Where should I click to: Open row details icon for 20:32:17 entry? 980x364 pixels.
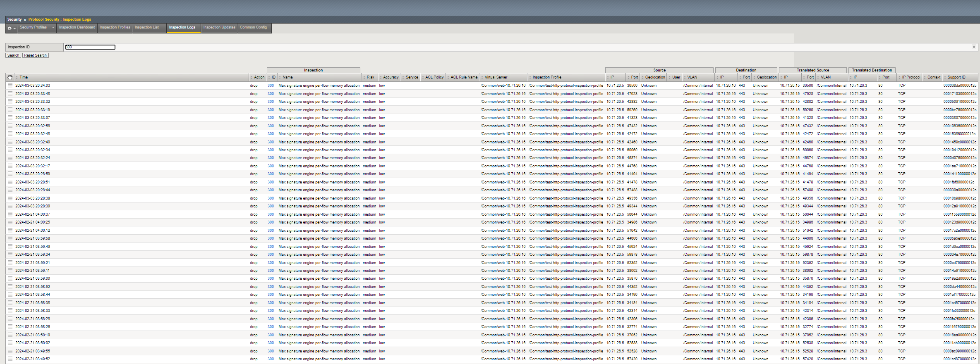click(10, 166)
